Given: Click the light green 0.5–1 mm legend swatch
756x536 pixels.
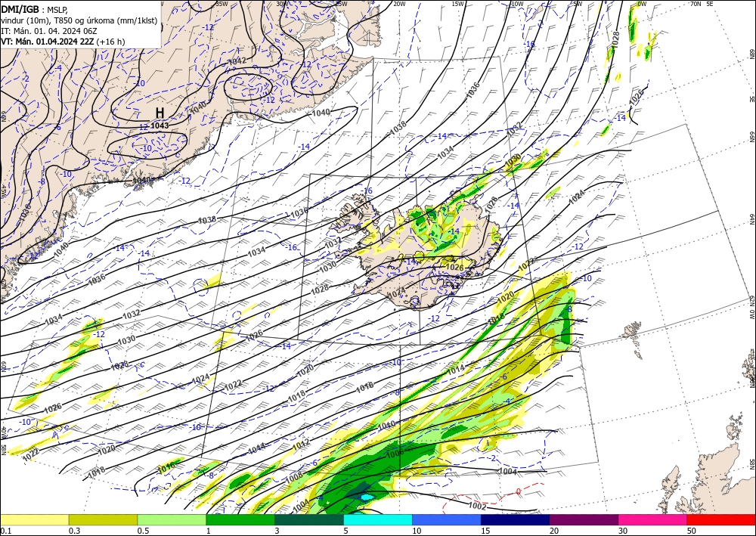Looking at the screenshot, I should click(172, 519).
